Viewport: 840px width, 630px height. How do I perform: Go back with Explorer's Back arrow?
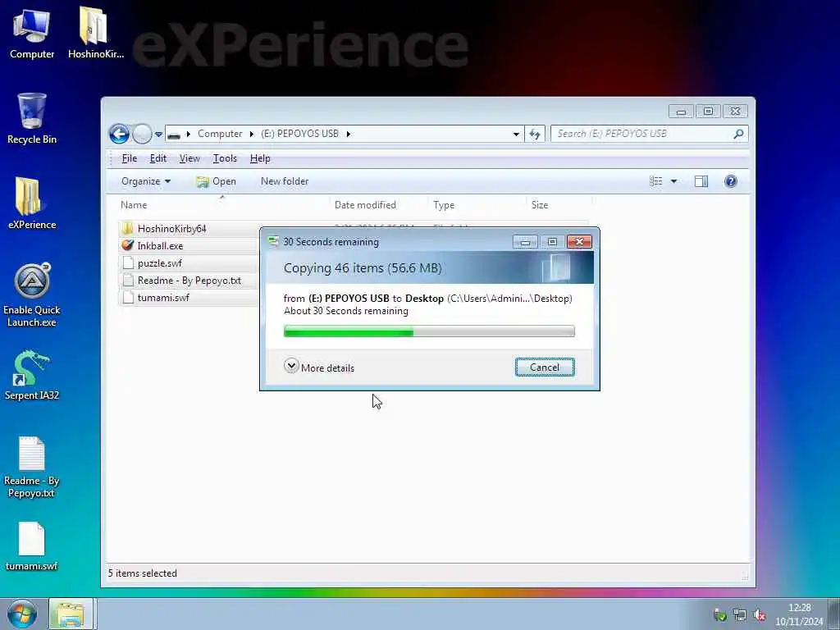point(119,134)
